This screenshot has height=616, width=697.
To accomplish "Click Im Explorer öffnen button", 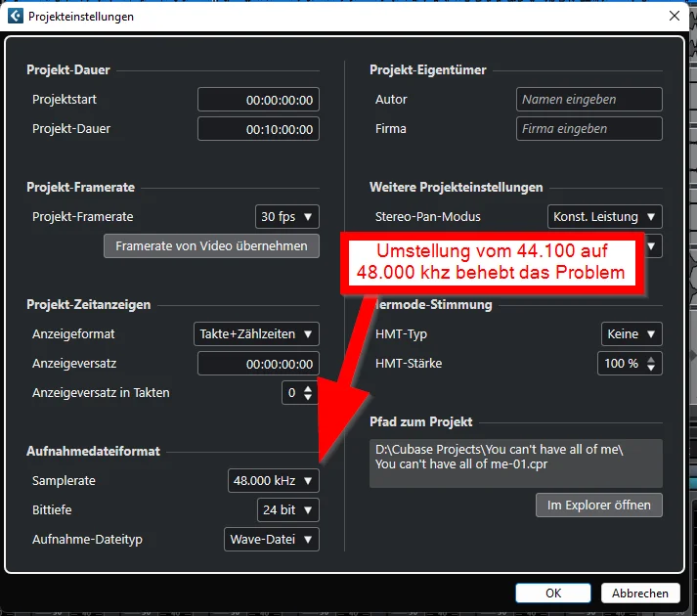I will 599,506.
